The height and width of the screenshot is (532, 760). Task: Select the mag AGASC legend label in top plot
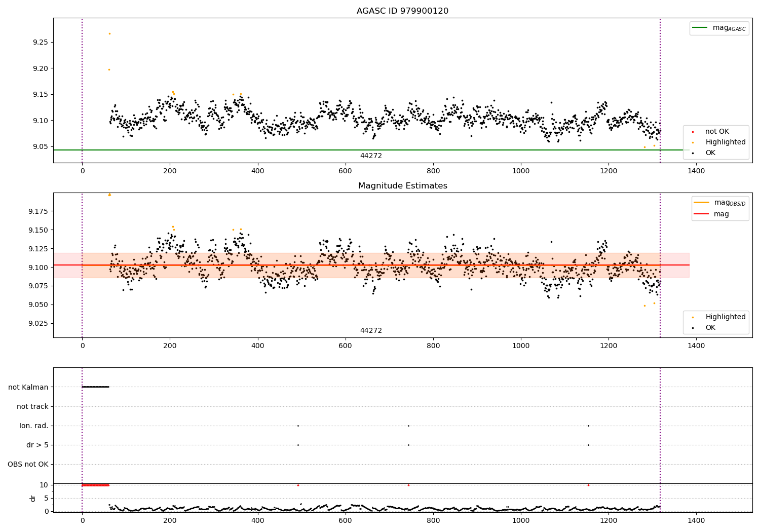tap(729, 28)
